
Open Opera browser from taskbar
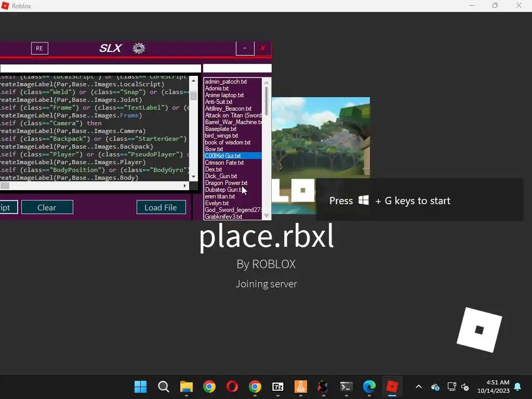(x=232, y=387)
